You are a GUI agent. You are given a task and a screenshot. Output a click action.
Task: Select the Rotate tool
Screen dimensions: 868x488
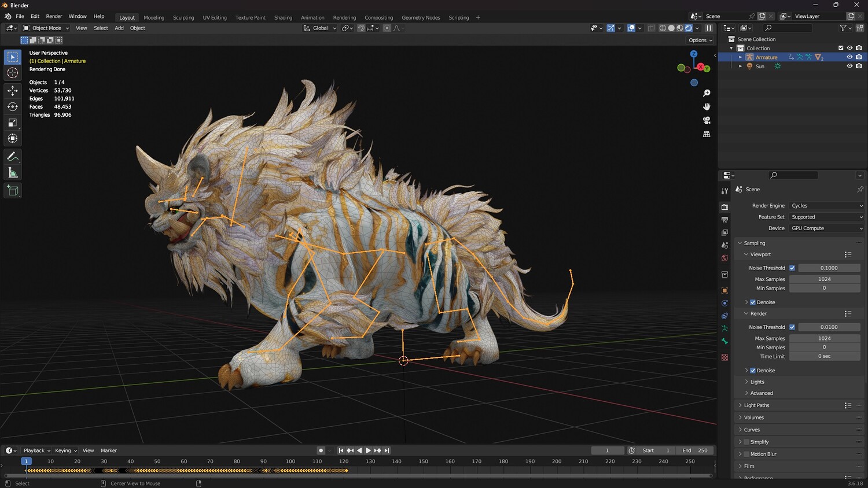(13, 107)
